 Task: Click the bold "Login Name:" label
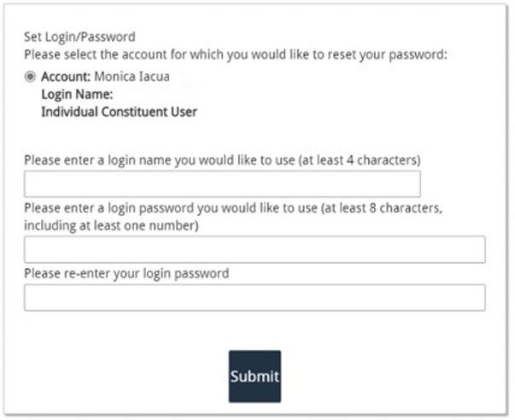coord(78,94)
